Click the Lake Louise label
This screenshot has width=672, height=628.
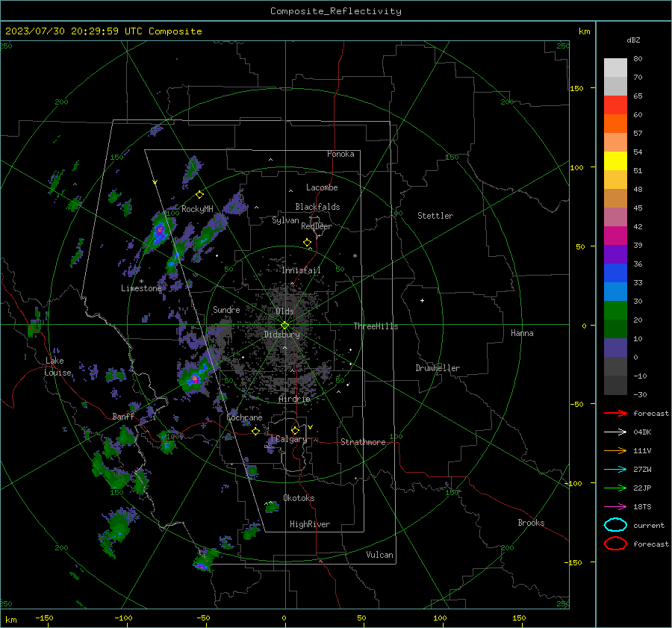[57, 367]
